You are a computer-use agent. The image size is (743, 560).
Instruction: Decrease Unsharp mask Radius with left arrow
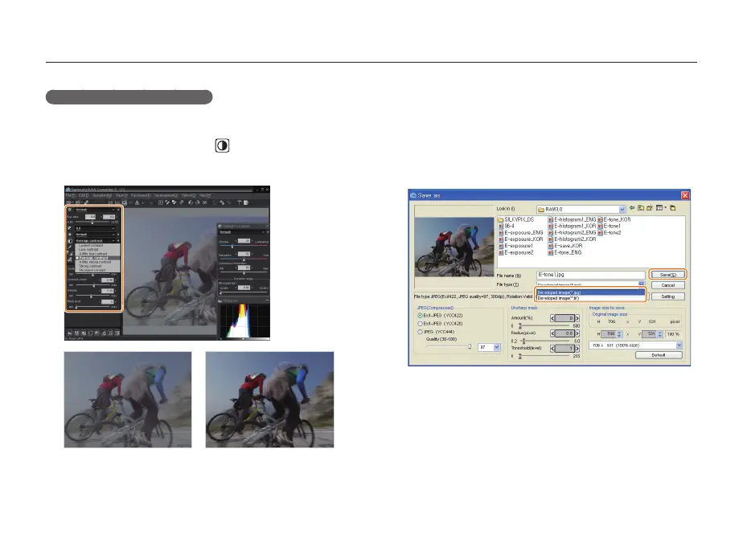click(552, 333)
